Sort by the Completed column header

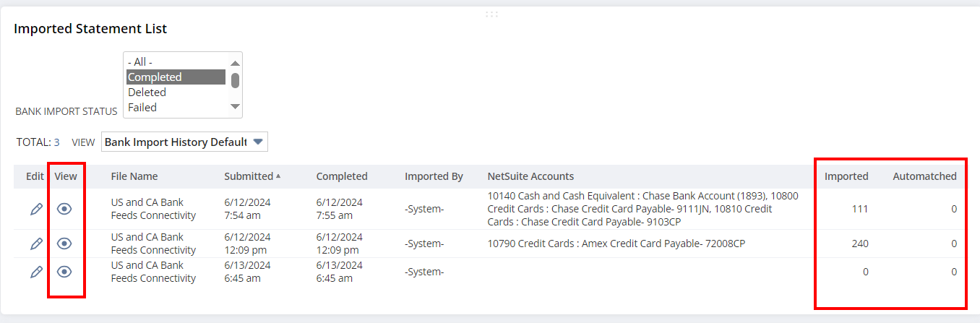coord(341,176)
